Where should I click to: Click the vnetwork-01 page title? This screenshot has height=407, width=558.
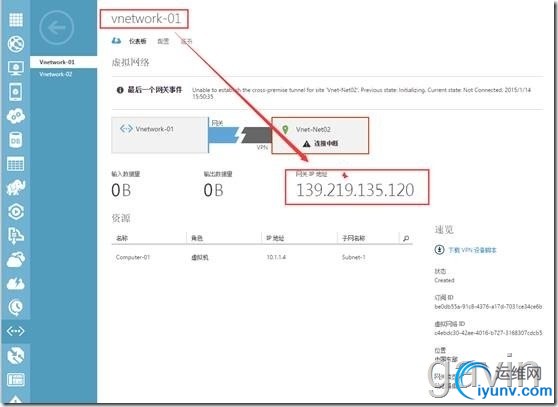click(x=146, y=19)
